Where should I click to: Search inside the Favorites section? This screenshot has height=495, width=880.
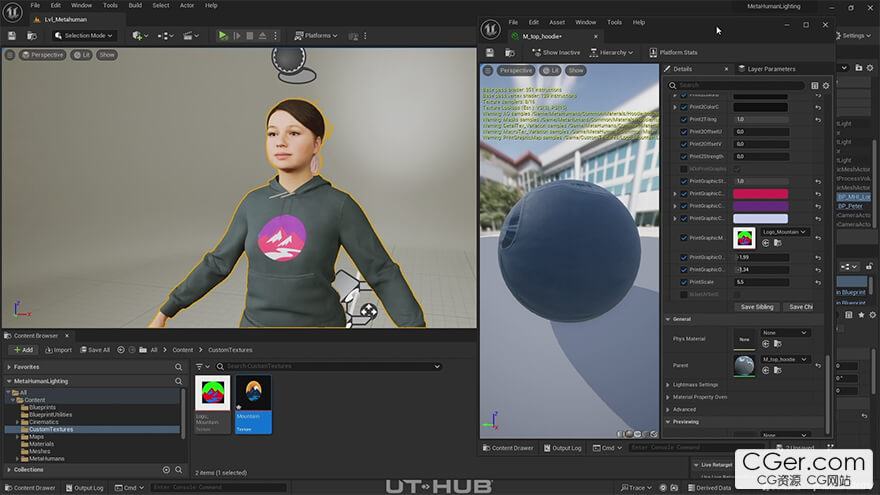pyautogui.click(x=178, y=367)
